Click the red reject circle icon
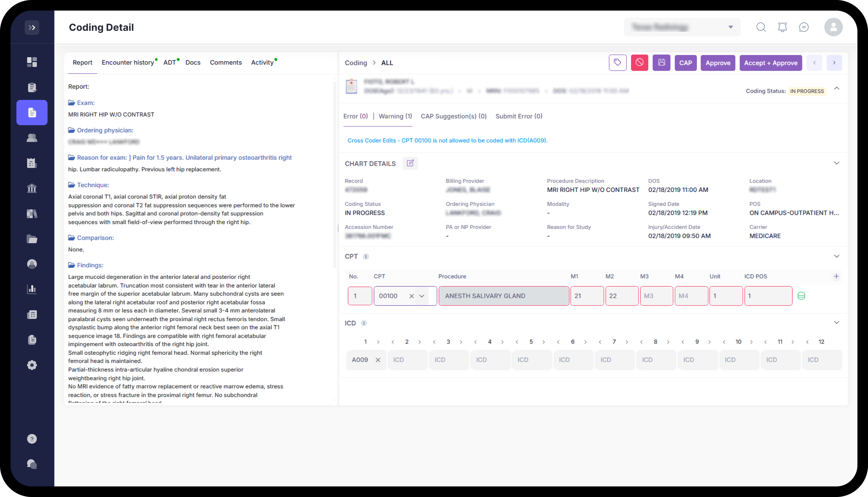The height and width of the screenshot is (497, 868). 639,63
